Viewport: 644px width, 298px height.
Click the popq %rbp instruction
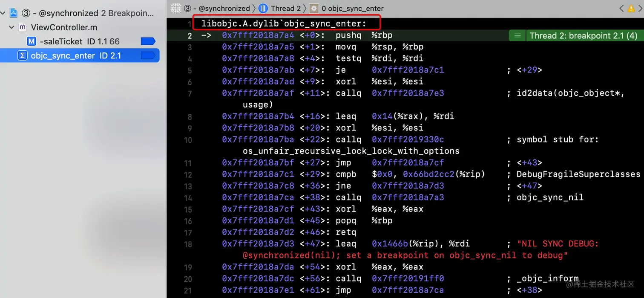click(364, 220)
